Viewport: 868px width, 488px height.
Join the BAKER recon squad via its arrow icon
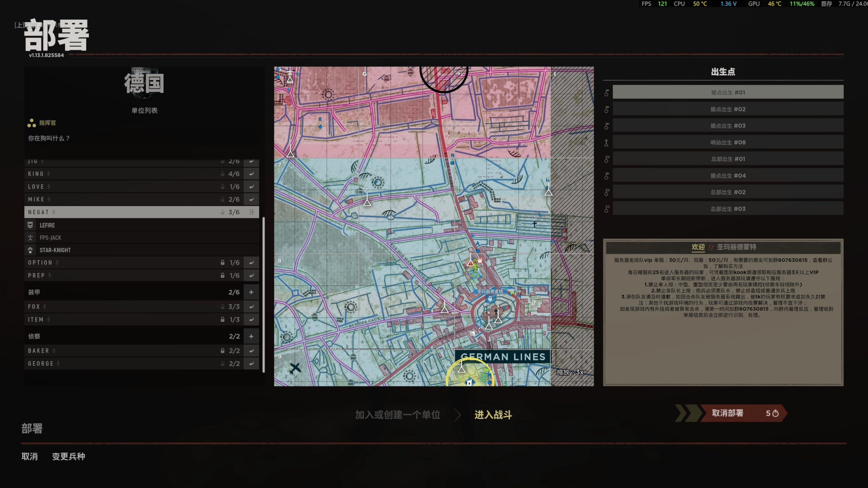pos(251,351)
